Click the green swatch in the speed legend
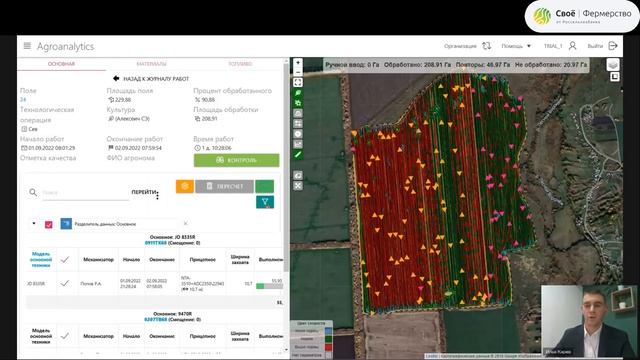The image size is (640, 360). [328, 339]
